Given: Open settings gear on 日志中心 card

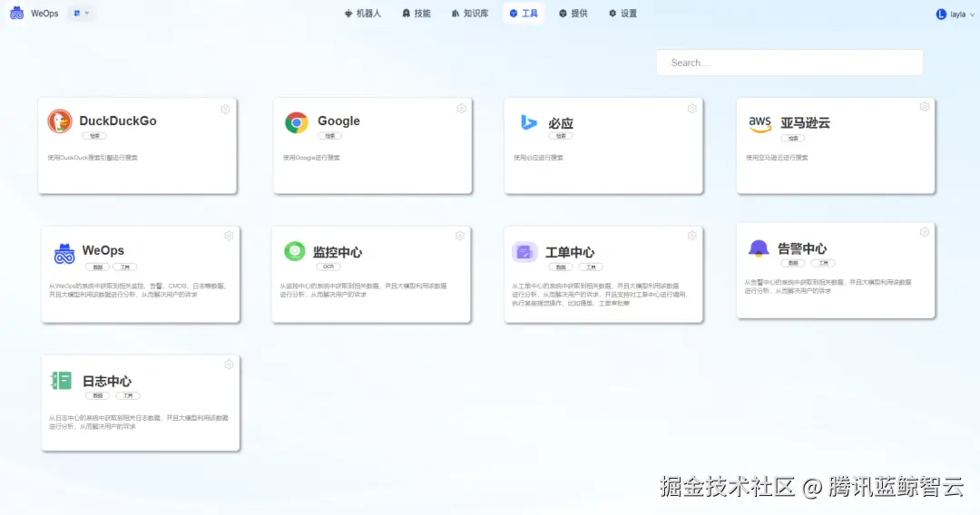Looking at the screenshot, I should click(229, 364).
